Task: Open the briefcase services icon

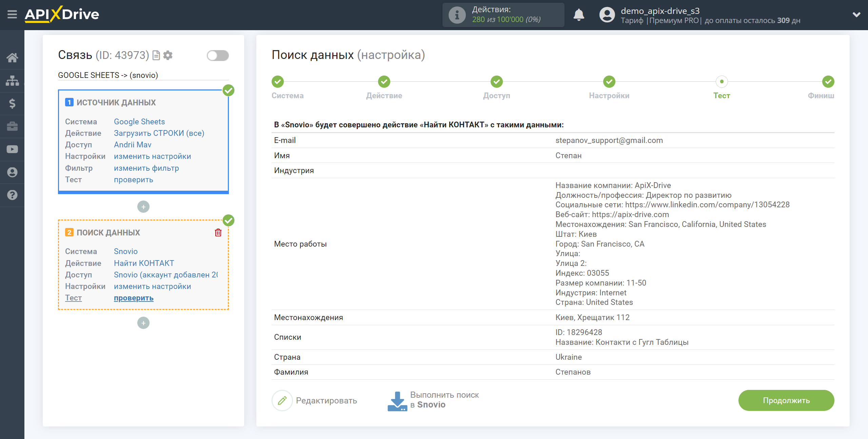Action: coord(12,126)
